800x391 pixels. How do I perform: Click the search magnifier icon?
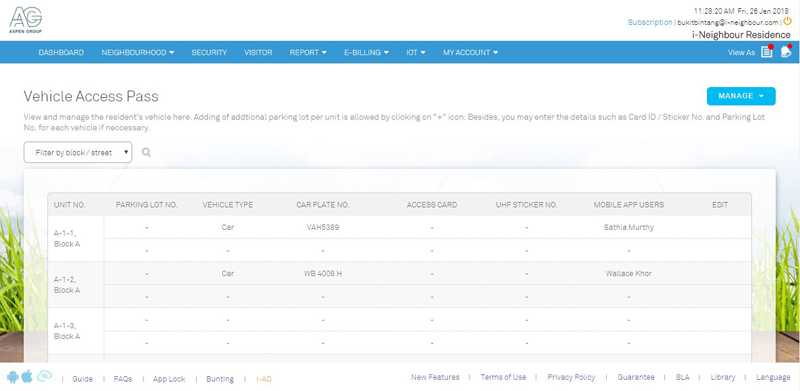pyautogui.click(x=146, y=152)
